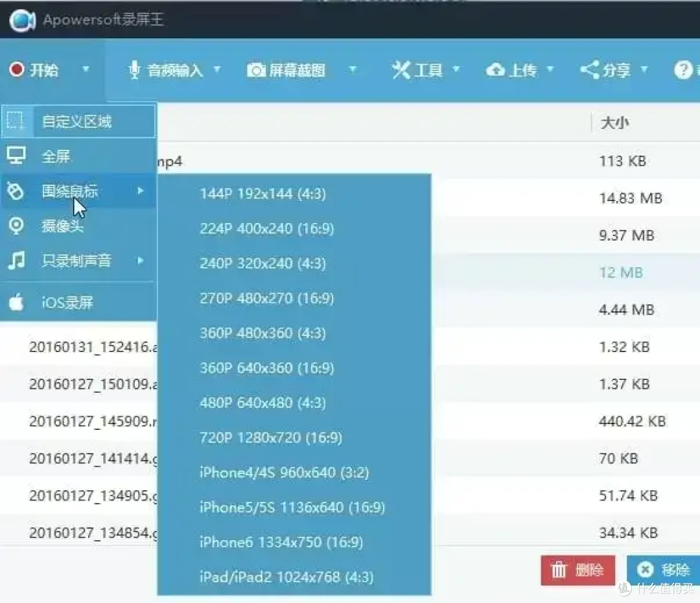Screen dimensions: 700x603
Task: Select 240P 320x240 (4:3) resolution
Action: 294,263
